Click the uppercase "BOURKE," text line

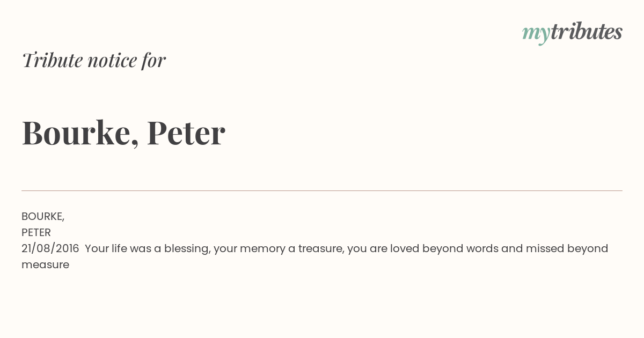pos(43,216)
